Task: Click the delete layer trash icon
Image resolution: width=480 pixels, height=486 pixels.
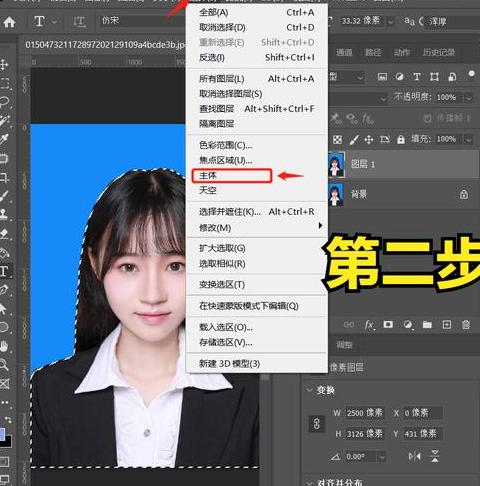Action: pyautogui.click(x=466, y=324)
